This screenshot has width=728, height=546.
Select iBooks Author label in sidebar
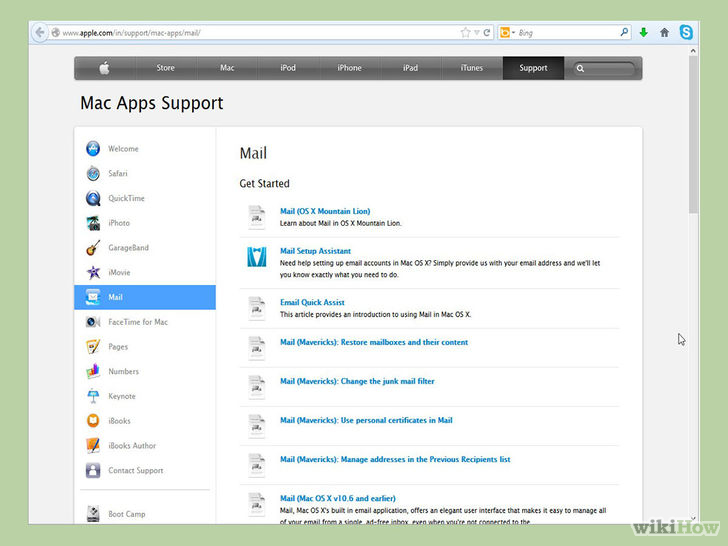[132, 445]
